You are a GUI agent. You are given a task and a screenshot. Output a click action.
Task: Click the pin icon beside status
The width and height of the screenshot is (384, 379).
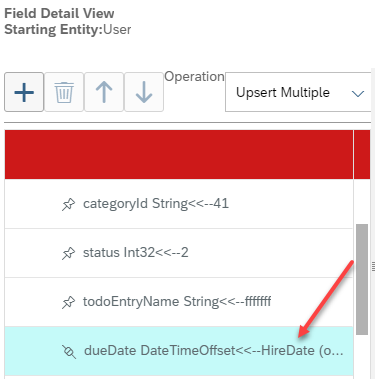pos(69,253)
